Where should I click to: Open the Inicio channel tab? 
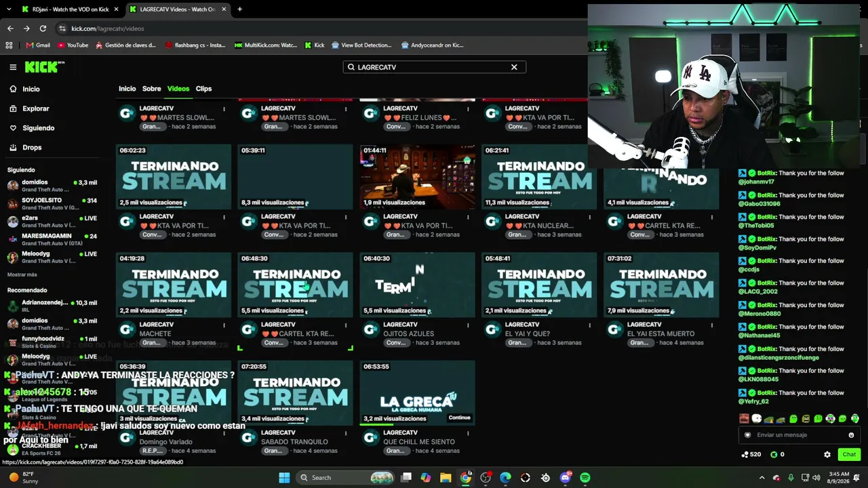click(127, 89)
